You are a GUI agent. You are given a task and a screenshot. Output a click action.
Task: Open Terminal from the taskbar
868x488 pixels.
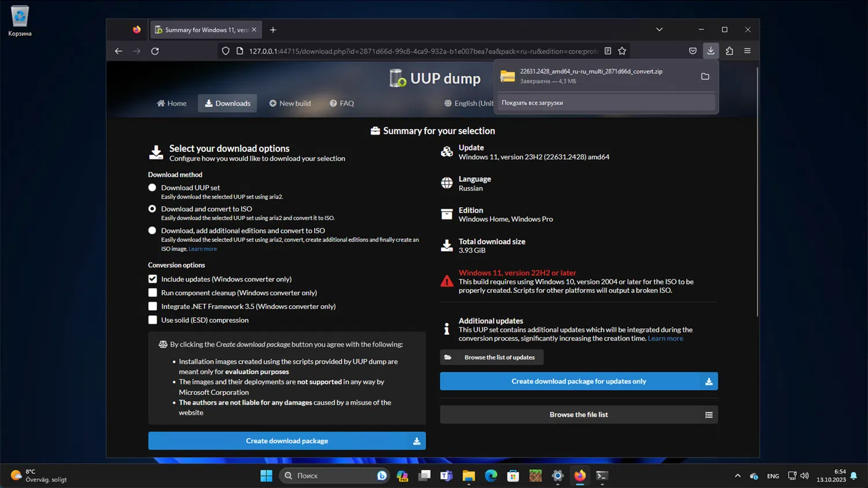click(602, 476)
